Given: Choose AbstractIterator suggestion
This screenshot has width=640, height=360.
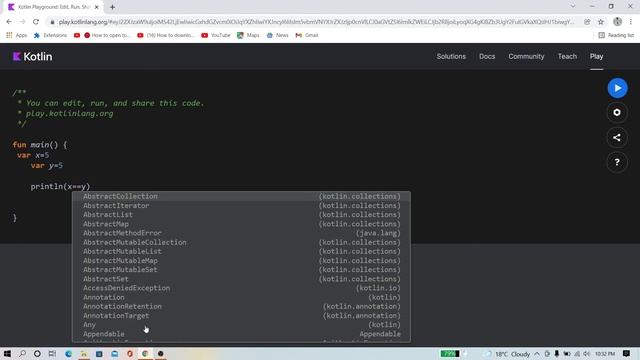Looking at the screenshot, I should point(241,206).
